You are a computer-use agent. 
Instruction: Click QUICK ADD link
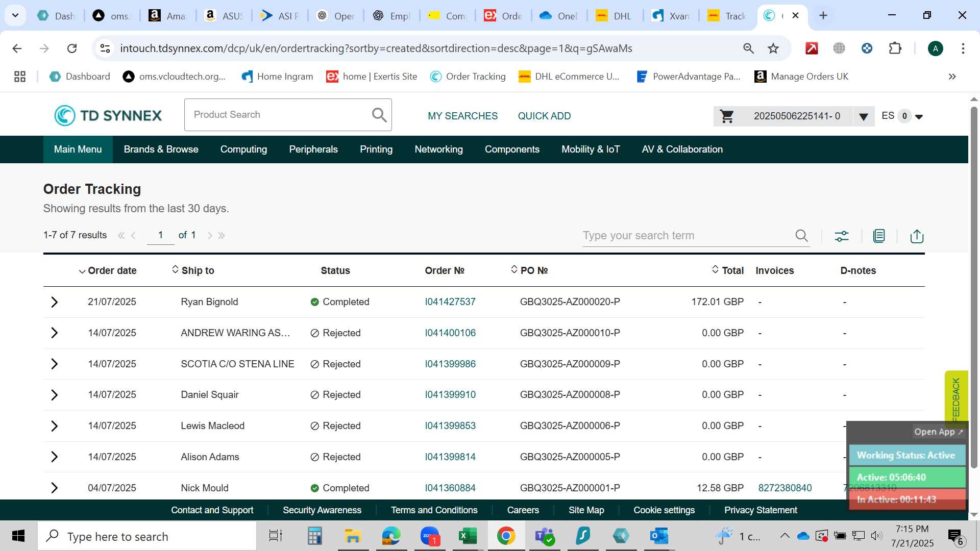544,116
